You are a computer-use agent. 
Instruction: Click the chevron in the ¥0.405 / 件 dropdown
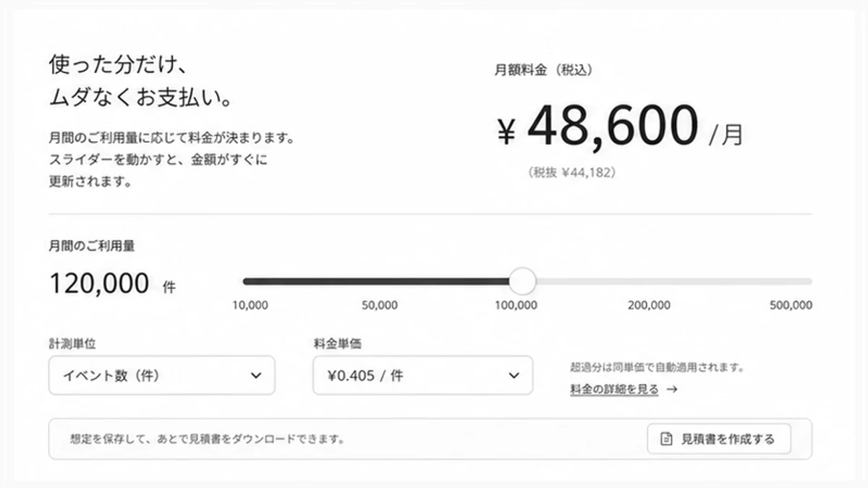tap(514, 375)
